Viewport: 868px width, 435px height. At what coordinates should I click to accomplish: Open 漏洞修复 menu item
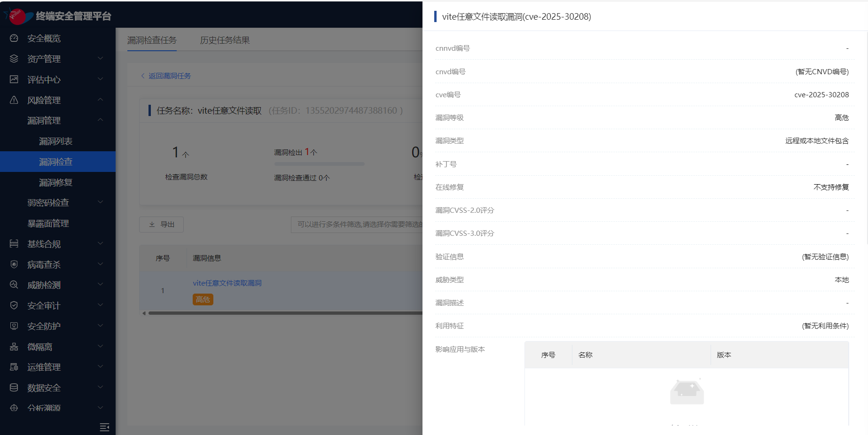(x=55, y=183)
